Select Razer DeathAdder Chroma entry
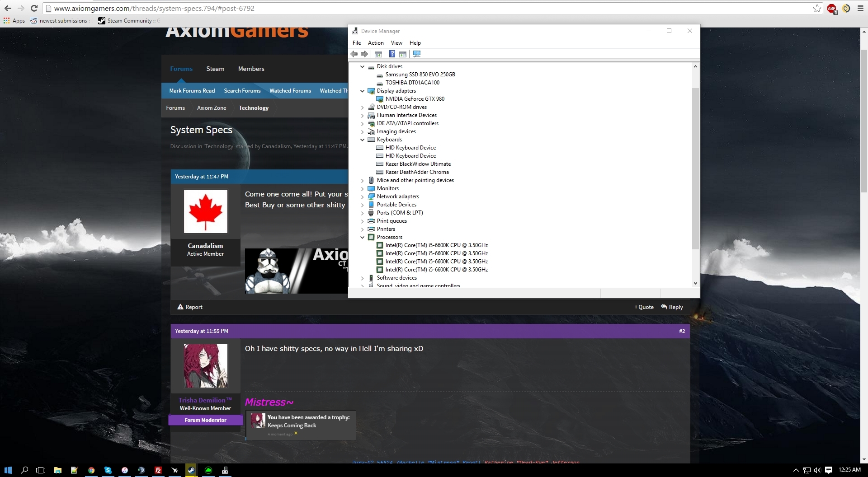 pos(417,172)
